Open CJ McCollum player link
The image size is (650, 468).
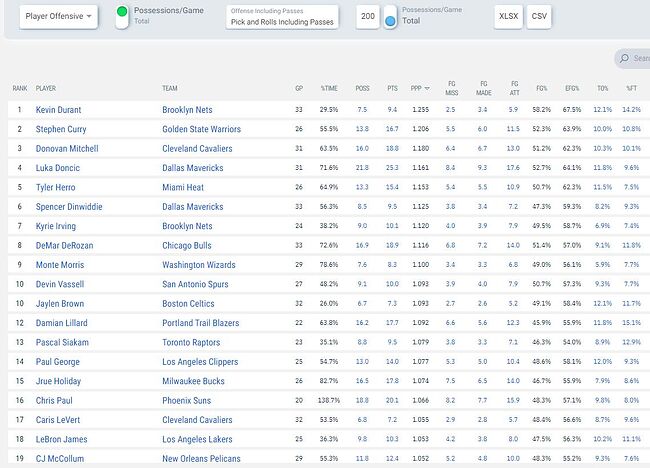[60, 459]
